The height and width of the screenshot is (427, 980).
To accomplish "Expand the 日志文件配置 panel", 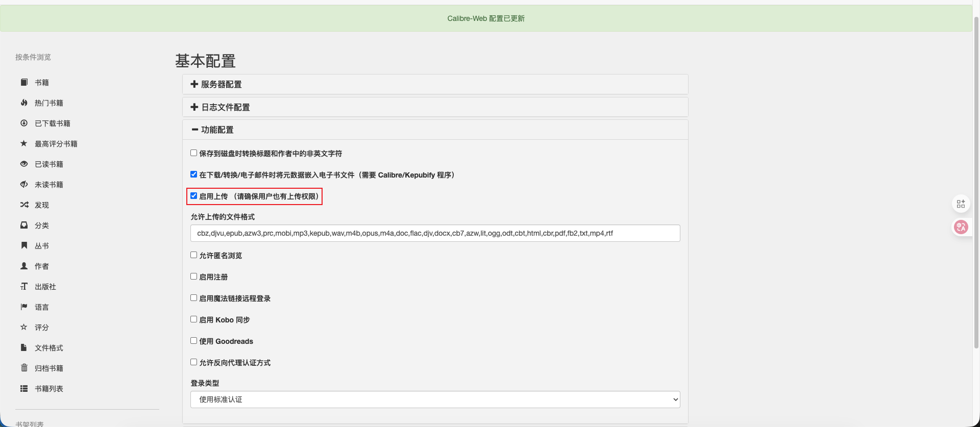I will coord(225,107).
